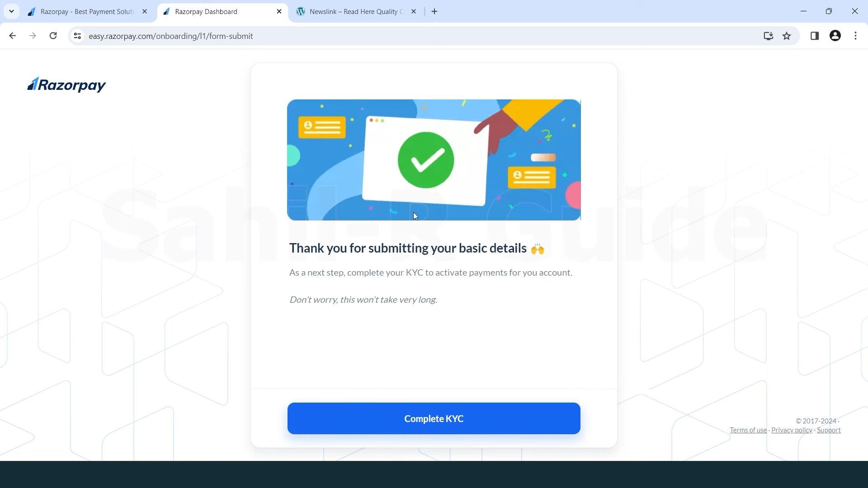Go forward with the browser arrow
Image resolution: width=868 pixels, height=488 pixels.
pos(33,36)
